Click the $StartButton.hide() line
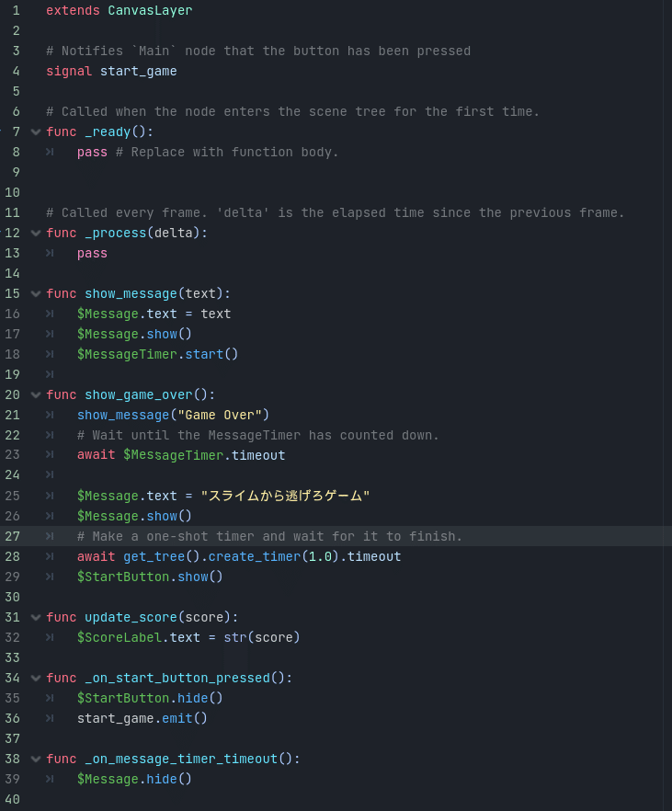 [150, 698]
